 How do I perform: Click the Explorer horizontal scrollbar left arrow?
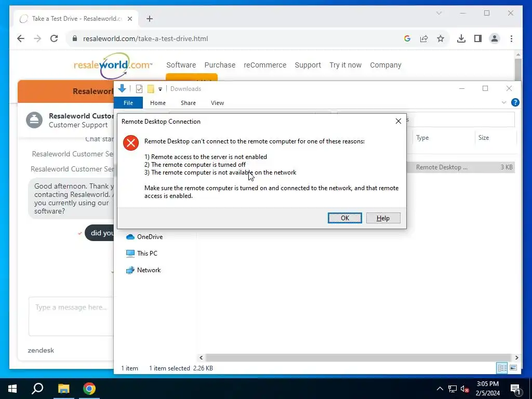click(x=201, y=357)
